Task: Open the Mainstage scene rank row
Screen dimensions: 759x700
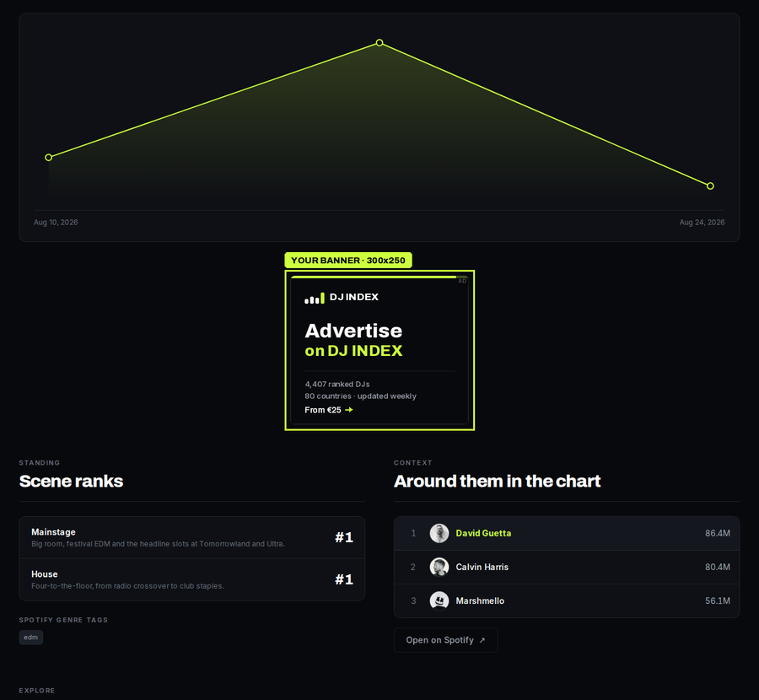Action: [191, 537]
